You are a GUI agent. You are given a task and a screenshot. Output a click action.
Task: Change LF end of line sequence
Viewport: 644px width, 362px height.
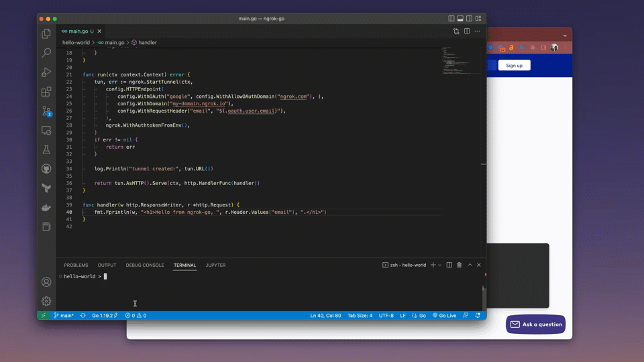403,315
